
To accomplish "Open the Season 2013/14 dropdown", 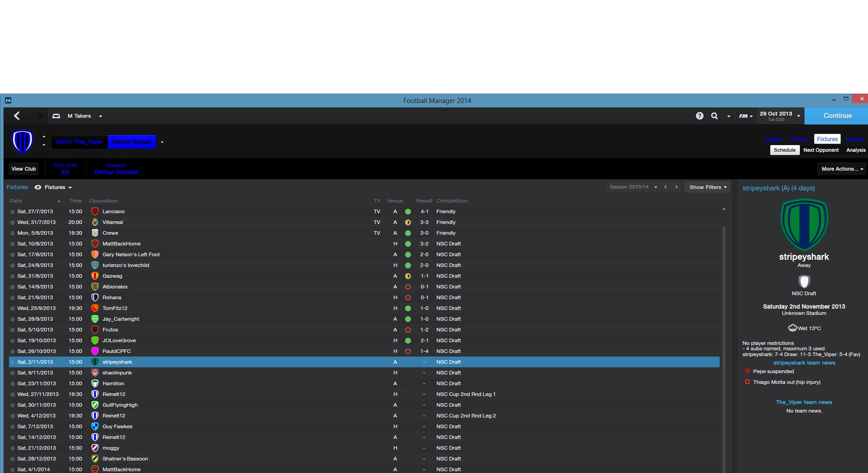I will point(633,187).
